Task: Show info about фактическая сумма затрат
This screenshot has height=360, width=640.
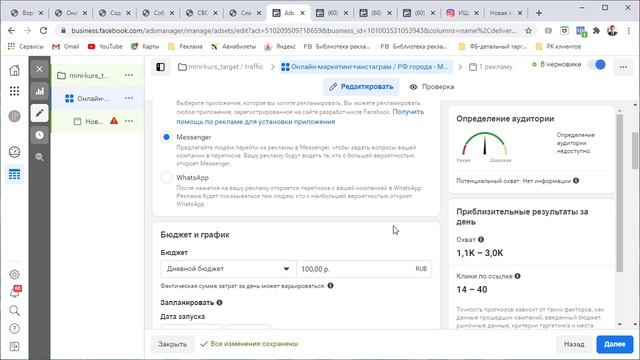Action: 331,286
